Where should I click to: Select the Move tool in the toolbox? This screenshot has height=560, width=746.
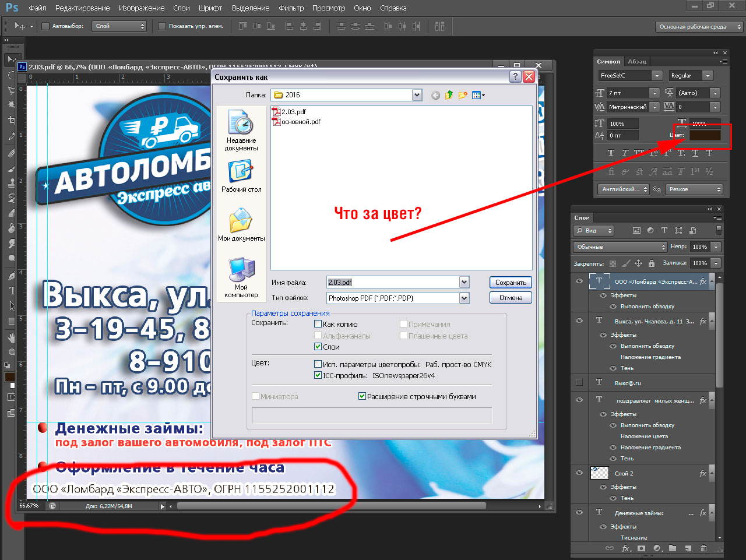(12, 59)
